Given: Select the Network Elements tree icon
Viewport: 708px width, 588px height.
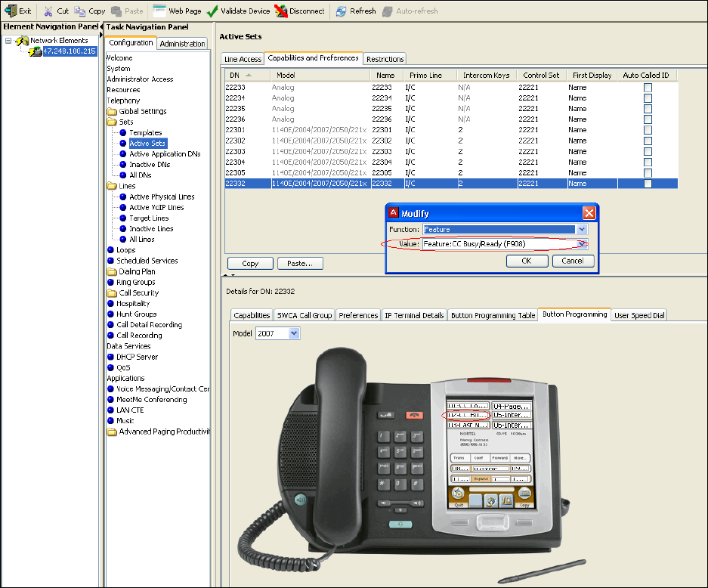Looking at the screenshot, I should [x=22, y=41].
